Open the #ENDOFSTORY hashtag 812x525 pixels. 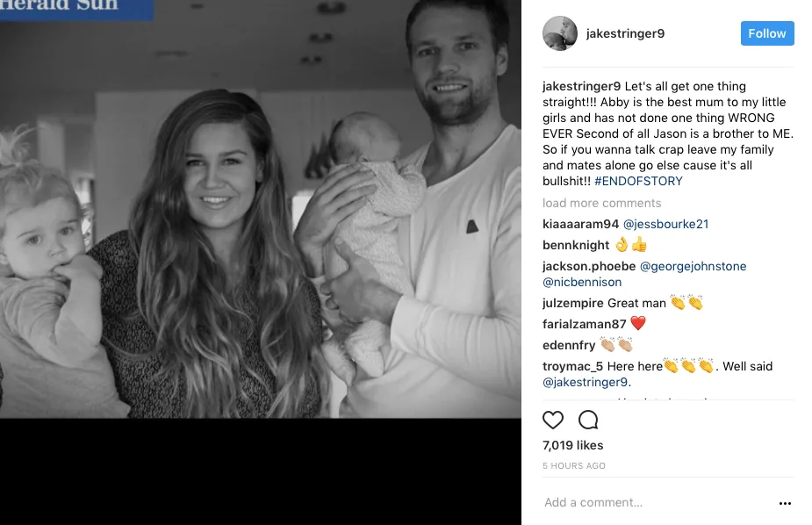(x=638, y=181)
